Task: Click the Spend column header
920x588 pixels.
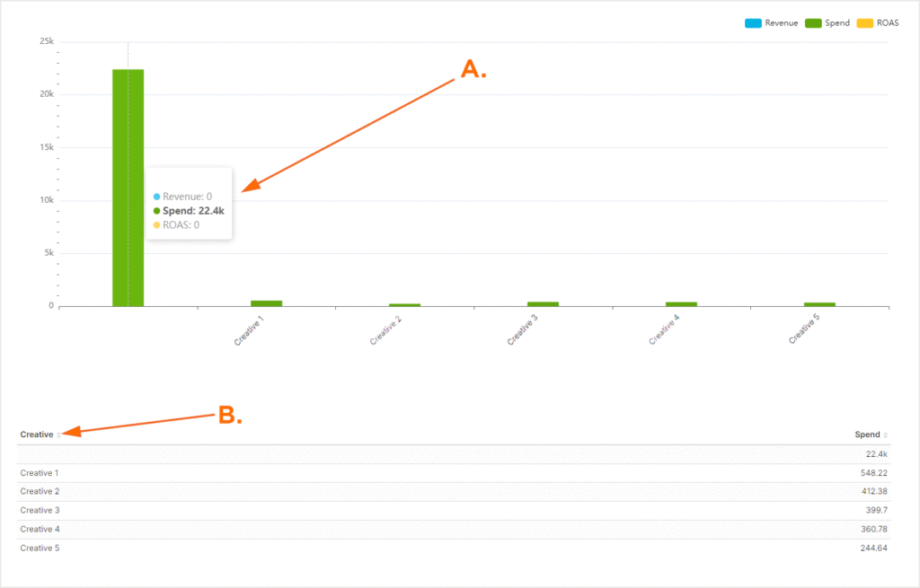Action: click(867, 434)
